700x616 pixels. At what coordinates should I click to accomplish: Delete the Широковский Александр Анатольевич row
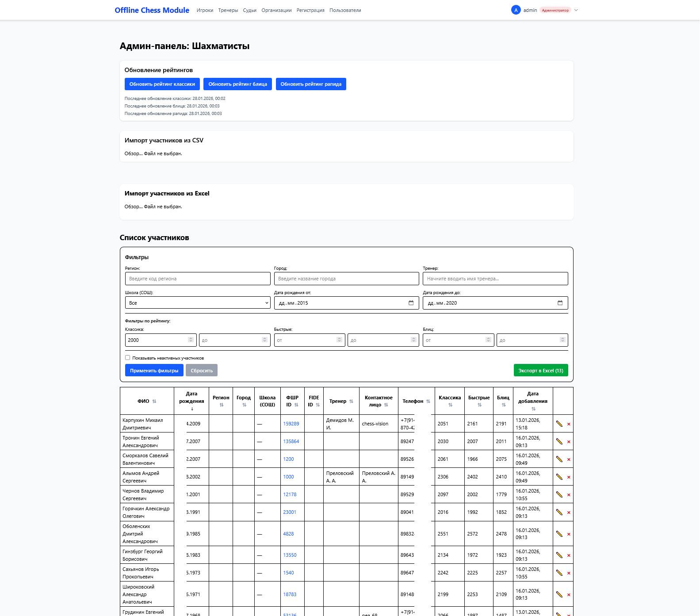[569, 595]
